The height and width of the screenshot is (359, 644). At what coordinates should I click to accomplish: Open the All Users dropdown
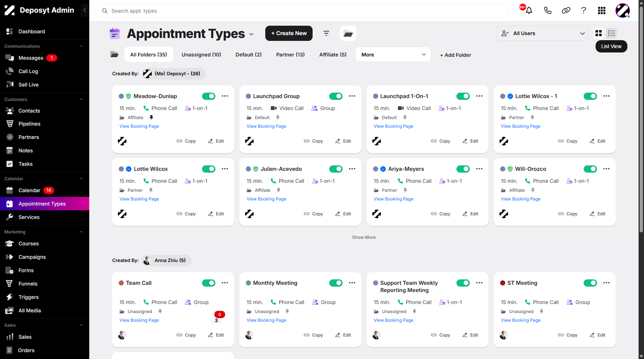point(542,33)
